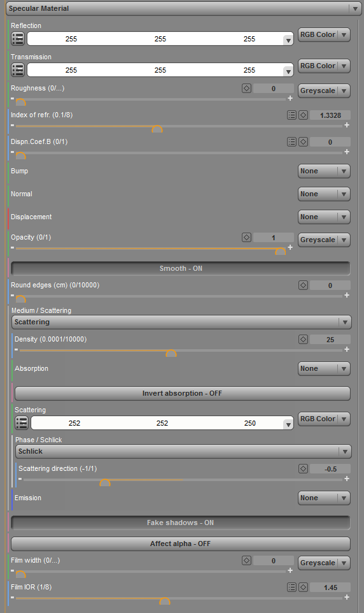Toggle Affect alpha - OFF
This screenshot has width=364, height=613.
tap(181, 544)
